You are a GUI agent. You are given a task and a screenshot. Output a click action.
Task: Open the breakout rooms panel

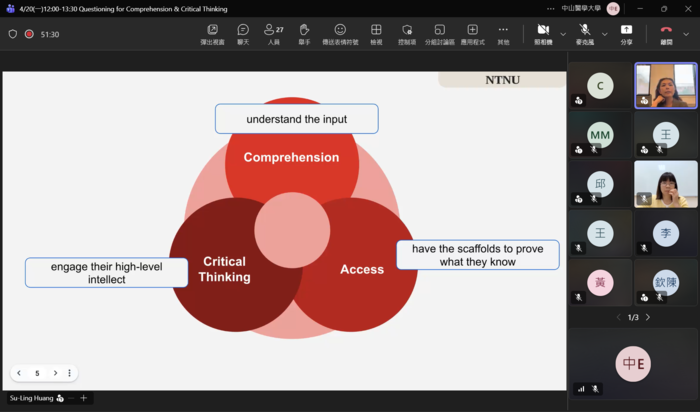point(439,33)
